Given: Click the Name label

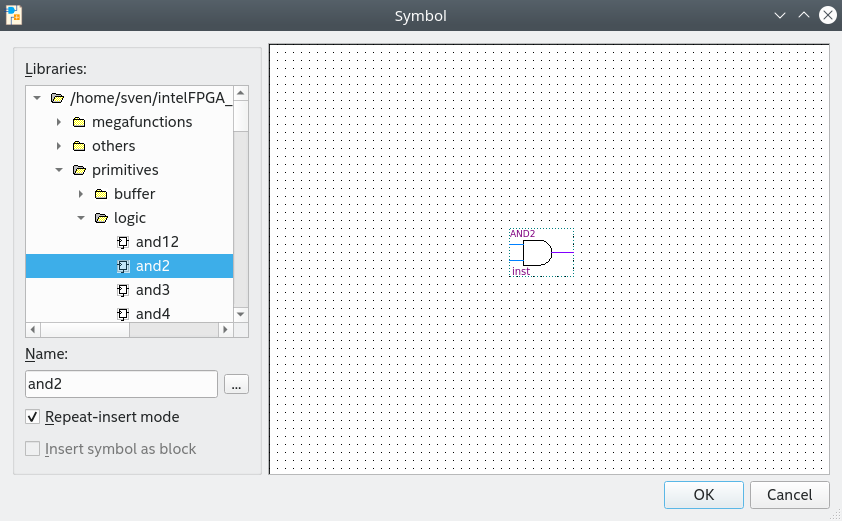Looking at the screenshot, I should pyautogui.click(x=47, y=354).
